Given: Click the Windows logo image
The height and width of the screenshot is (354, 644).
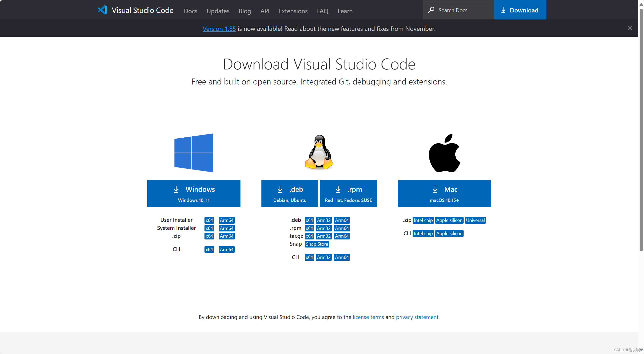Looking at the screenshot, I should click(x=194, y=153).
